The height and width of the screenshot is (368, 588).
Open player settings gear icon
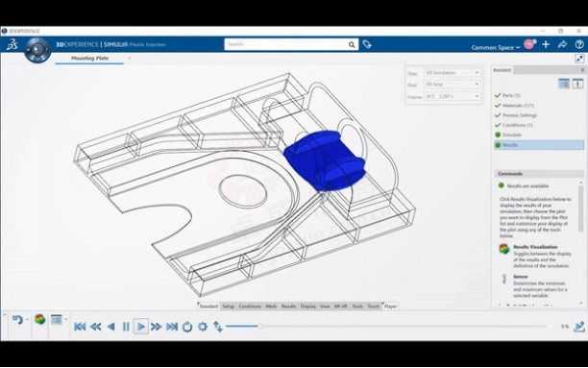203,327
